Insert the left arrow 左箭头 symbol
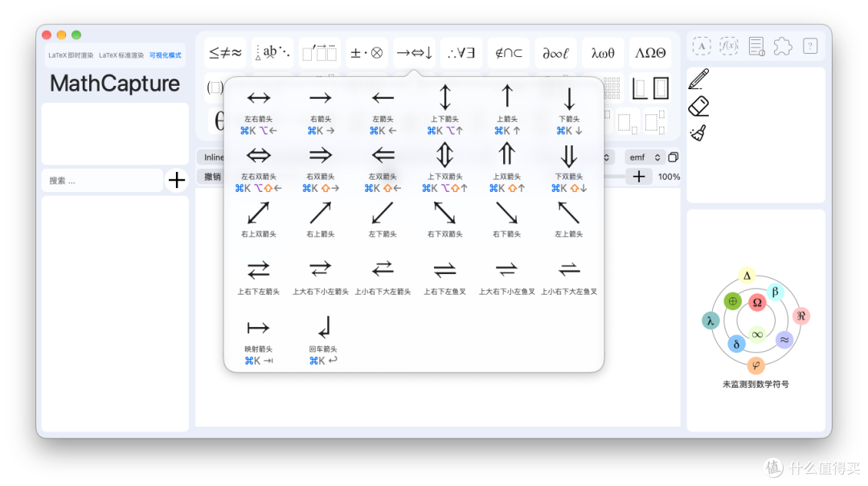 [x=383, y=99]
